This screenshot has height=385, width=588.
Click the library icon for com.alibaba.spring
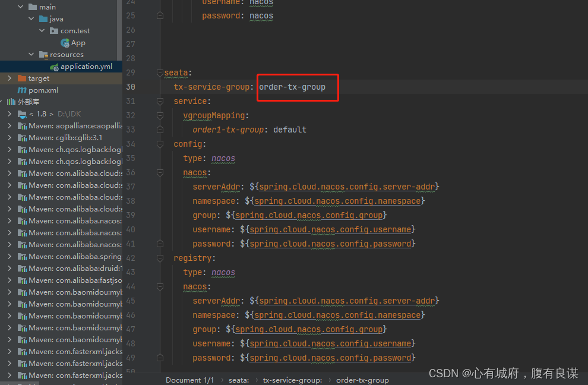(x=22, y=257)
